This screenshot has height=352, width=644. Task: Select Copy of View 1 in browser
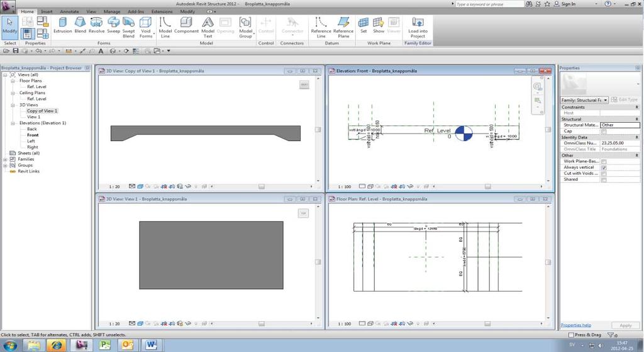42,111
